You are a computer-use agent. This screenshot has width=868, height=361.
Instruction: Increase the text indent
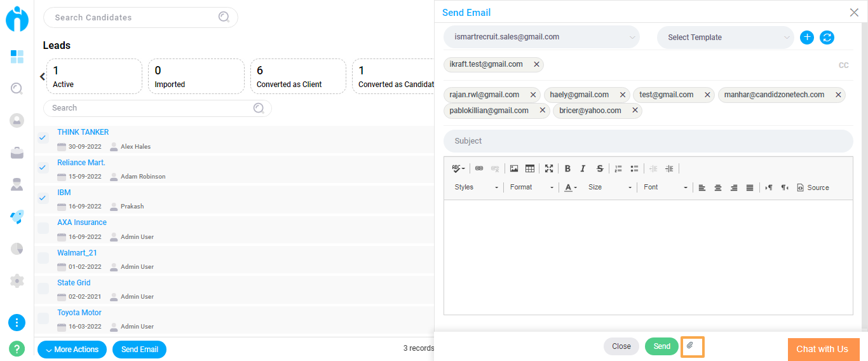click(x=669, y=168)
